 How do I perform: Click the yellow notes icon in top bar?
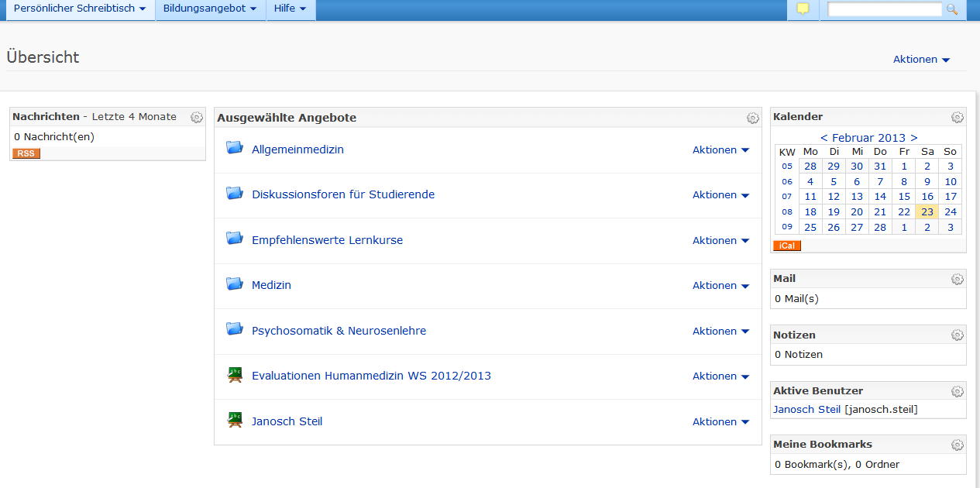point(803,9)
